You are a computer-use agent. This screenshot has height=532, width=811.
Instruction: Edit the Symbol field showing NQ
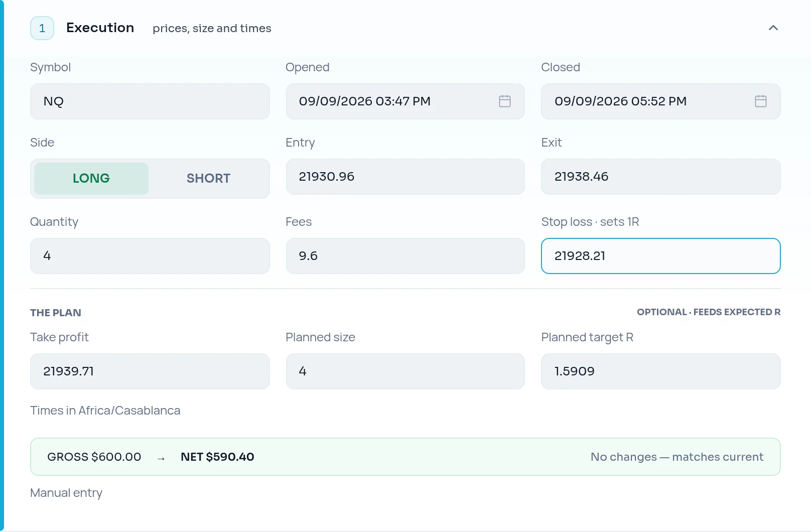click(150, 101)
